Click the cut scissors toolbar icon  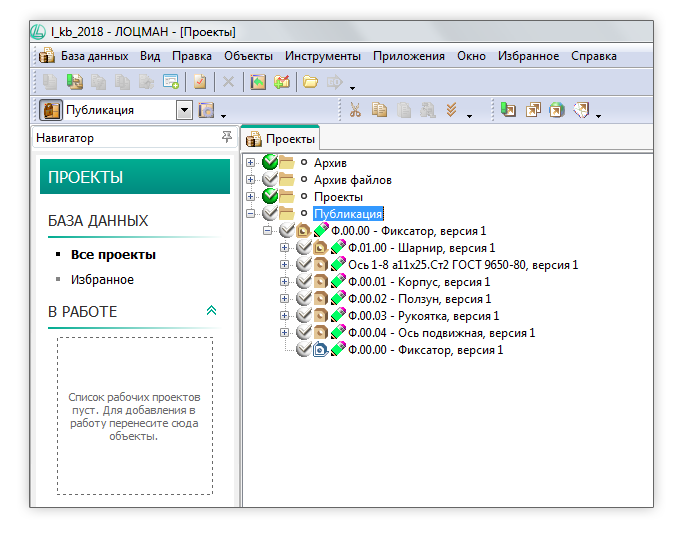[x=354, y=110]
